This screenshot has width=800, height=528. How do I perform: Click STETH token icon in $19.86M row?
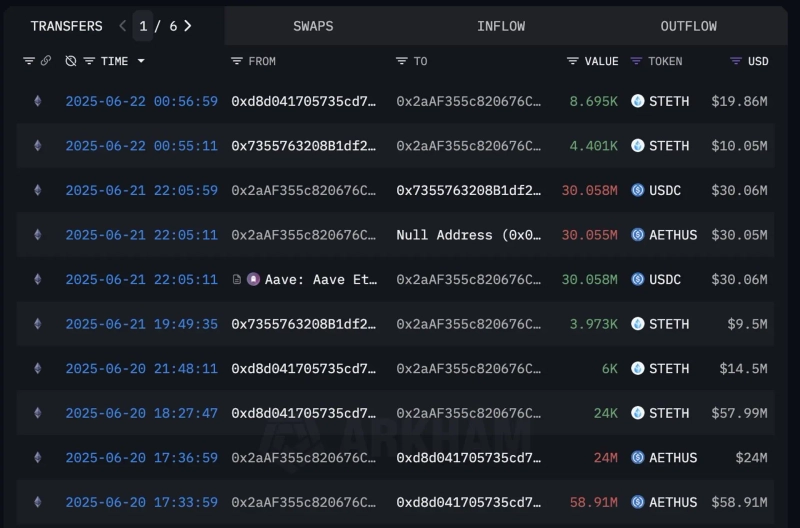[638, 101]
